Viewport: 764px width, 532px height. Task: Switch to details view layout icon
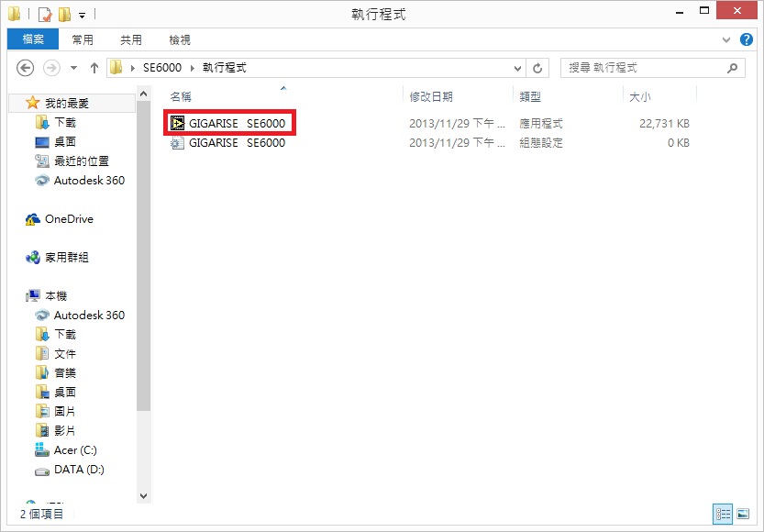(x=723, y=514)
